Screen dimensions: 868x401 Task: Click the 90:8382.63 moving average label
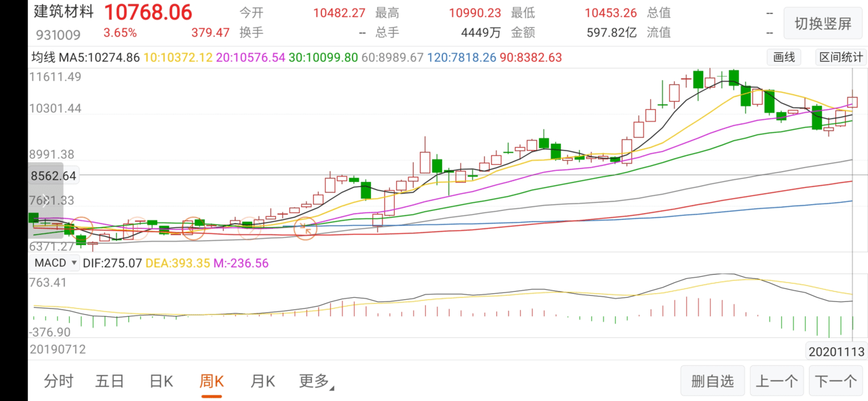531,58
